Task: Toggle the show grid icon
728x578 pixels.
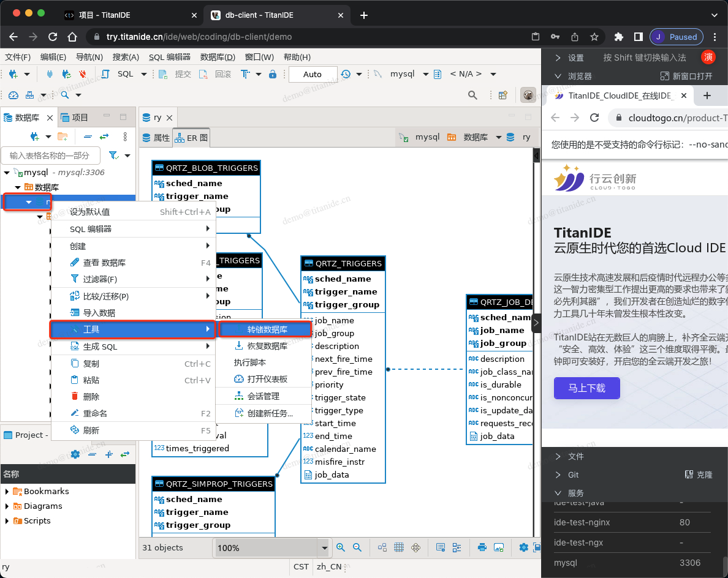Action: click(398, 547)
